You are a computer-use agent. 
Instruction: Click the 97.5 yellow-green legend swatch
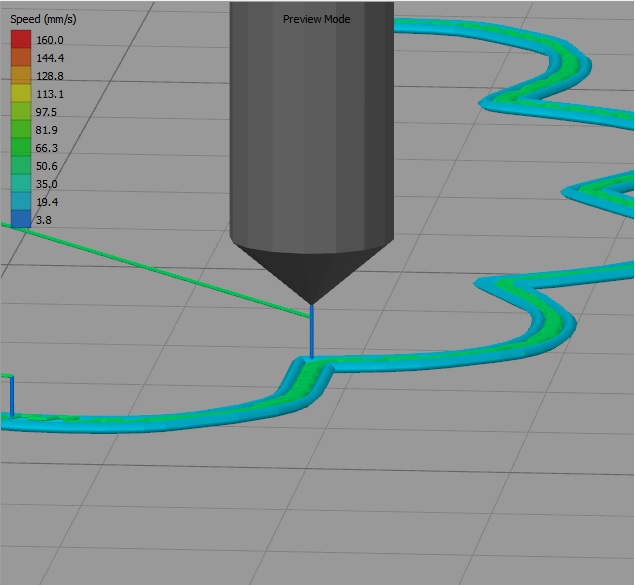[x=20, y=112]
